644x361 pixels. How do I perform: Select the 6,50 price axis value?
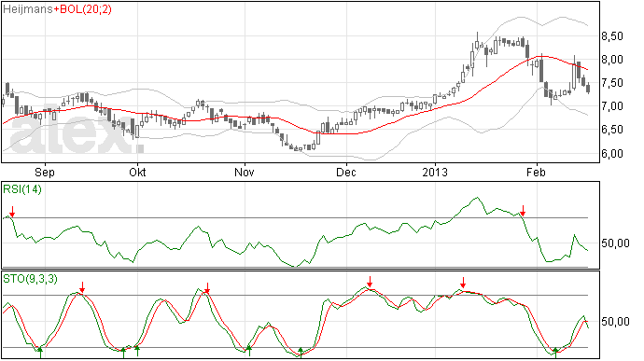pyautogui.click(x=612, y=130)
